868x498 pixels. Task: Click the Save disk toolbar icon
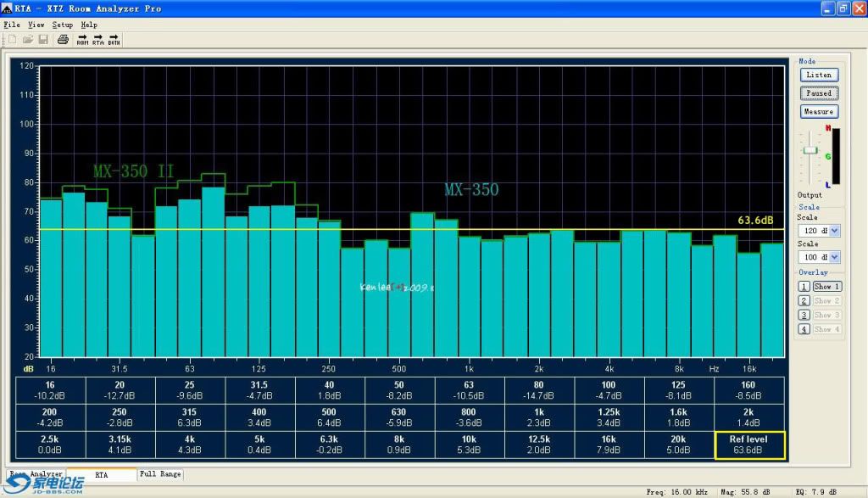tap(43, 39)
